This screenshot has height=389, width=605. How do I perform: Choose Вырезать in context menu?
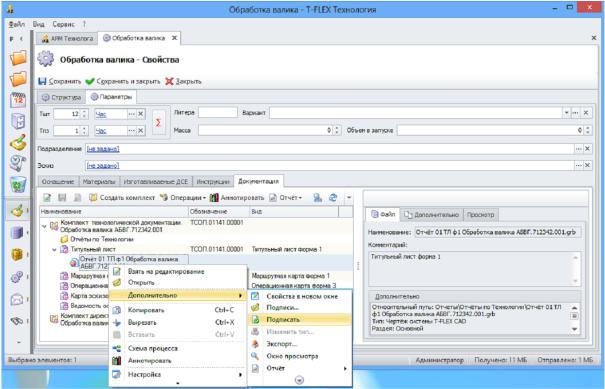[x=177, y=322]
